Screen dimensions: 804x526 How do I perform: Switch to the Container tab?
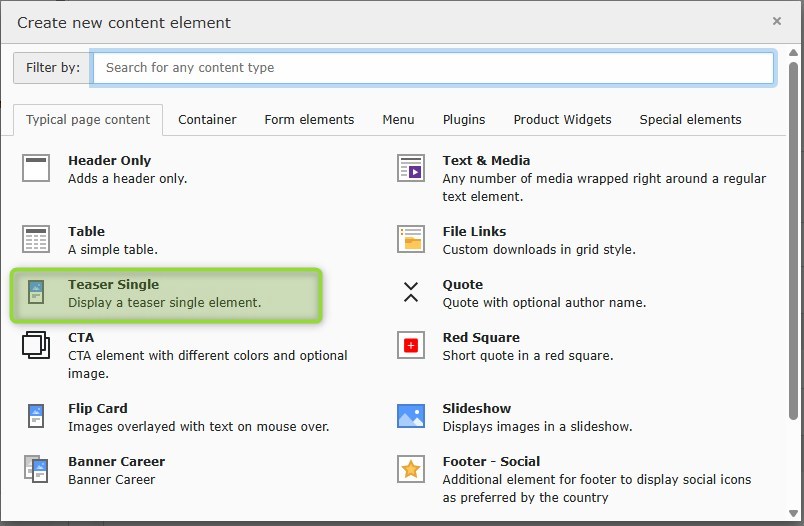[x=207, y=119]
